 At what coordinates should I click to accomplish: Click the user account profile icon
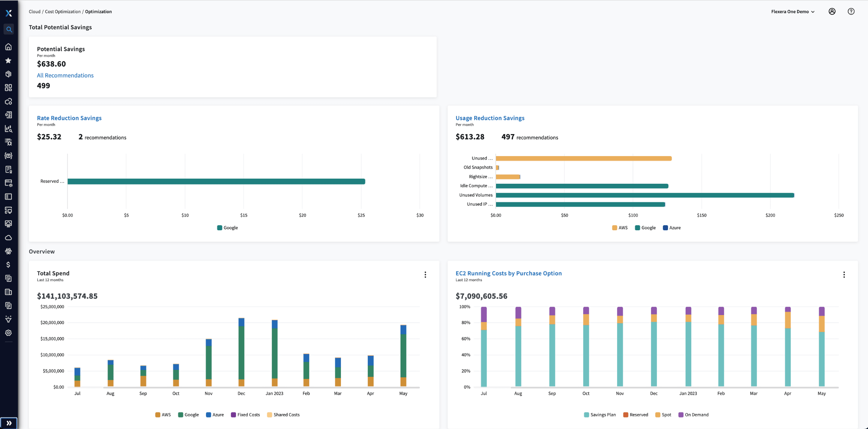tap(832, 11)
